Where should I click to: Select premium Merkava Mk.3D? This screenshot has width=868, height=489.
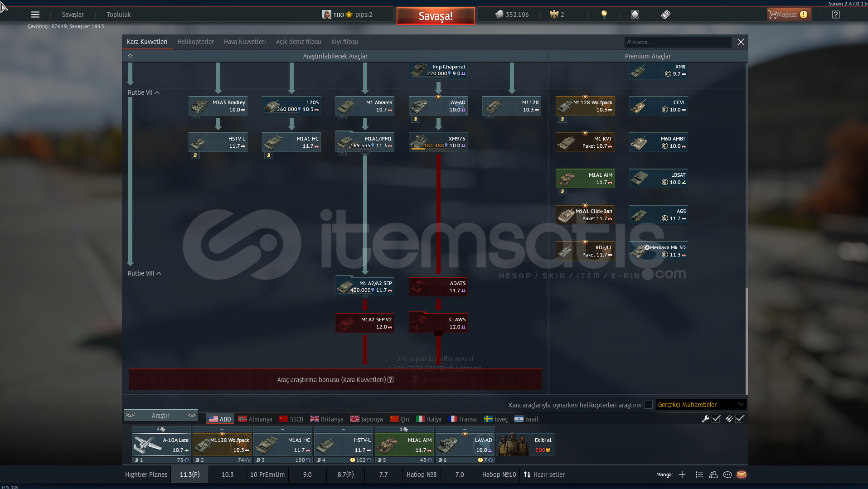click(x=659, y=251)
